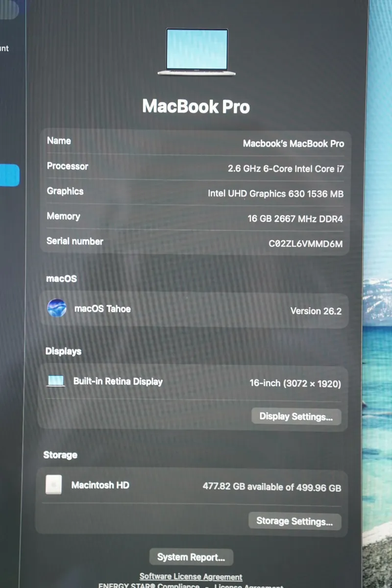
Task: Click the Built-in Retina Display icon
Action: tap(56, 381)
